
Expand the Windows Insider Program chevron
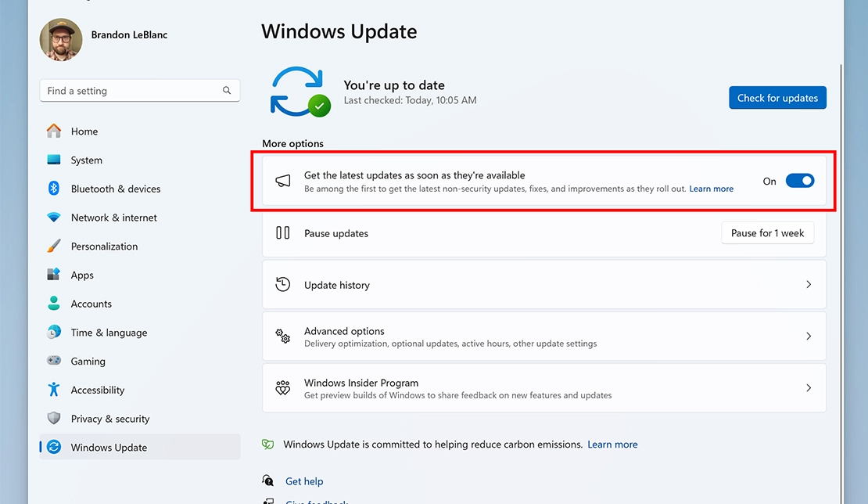[x=809, y=387]
